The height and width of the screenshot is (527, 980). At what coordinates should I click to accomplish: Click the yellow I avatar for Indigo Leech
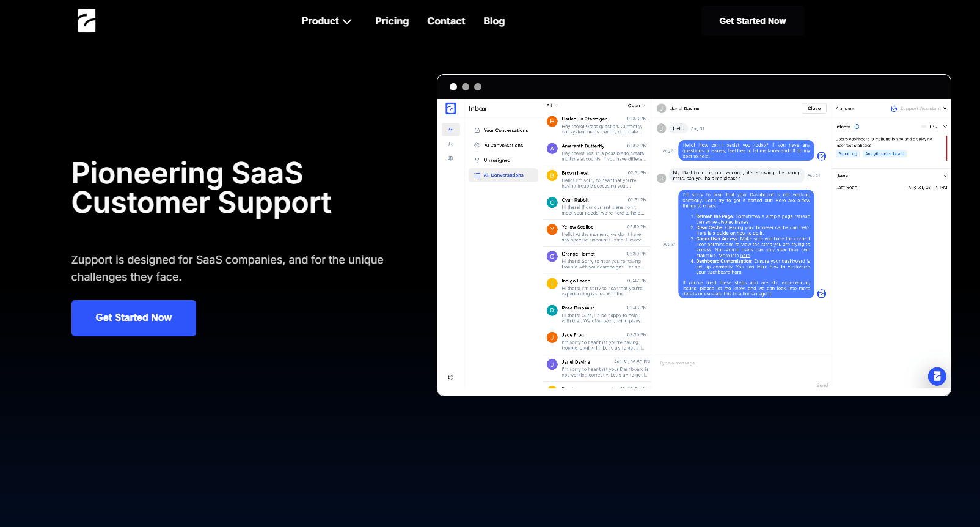tap(552, 283)
